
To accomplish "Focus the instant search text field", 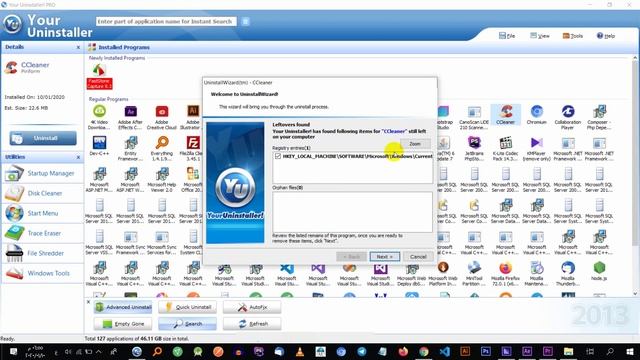I will pyautogui.click(x=166, y=21).
